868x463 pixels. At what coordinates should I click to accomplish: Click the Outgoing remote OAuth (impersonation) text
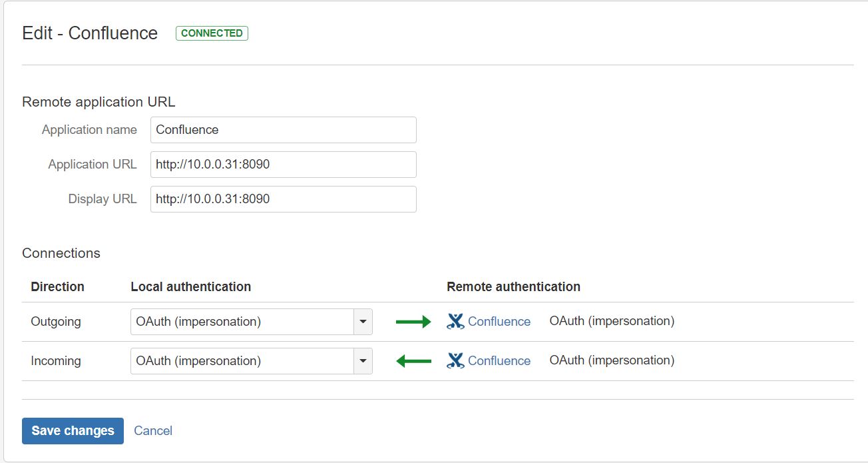612,321
